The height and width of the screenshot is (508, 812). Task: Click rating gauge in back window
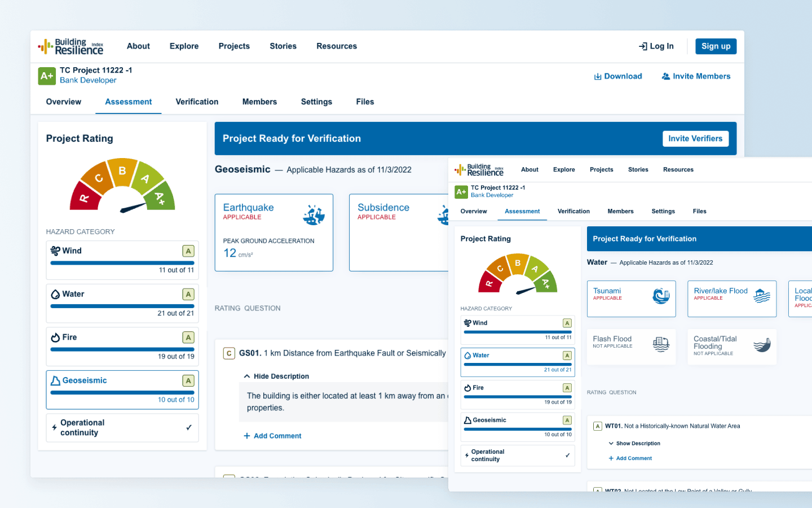coord(122,185)
